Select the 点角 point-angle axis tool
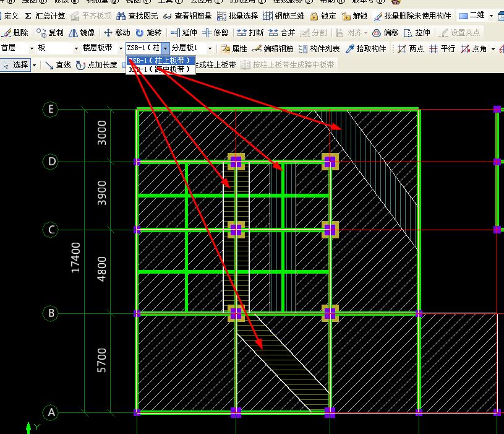The image size is (504, 434). pos(474,48)
